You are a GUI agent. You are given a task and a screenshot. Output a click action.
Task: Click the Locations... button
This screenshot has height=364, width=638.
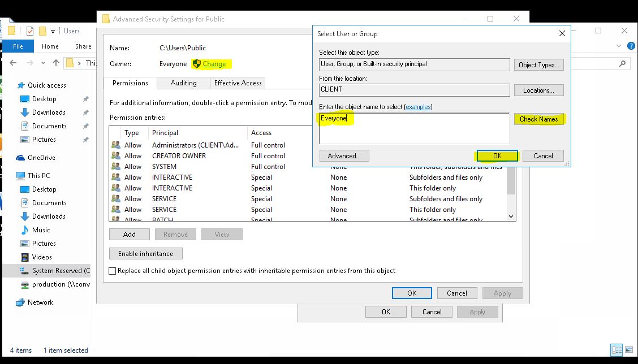tap(538, 90)
